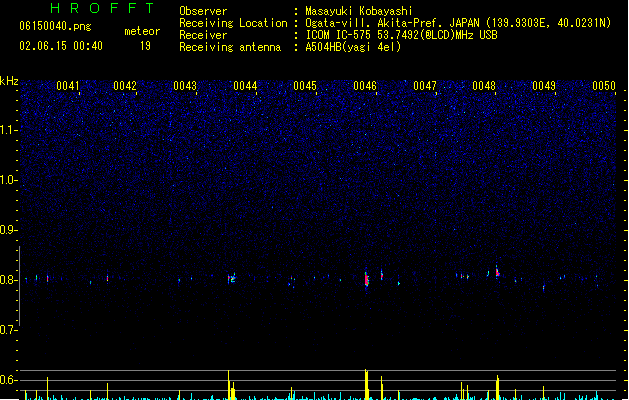
Task: Click the 0043 time marker
Action: pyautogui.click(x=185, y=86)
